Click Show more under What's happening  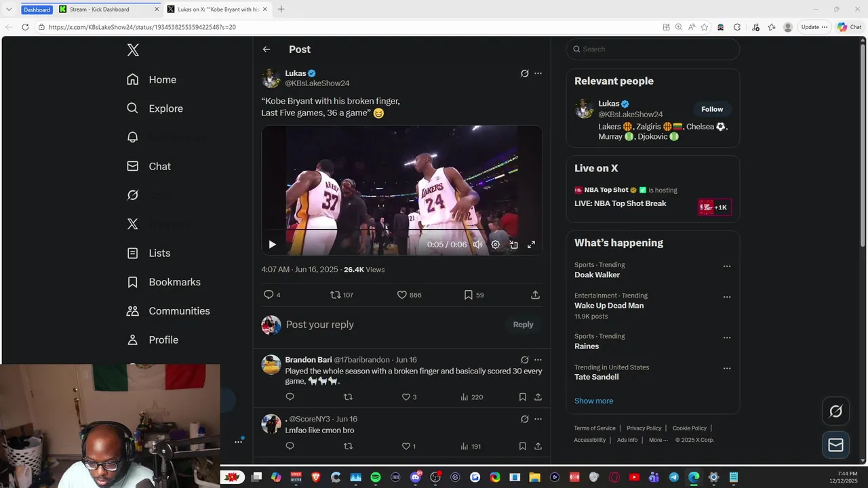(593, 401)
